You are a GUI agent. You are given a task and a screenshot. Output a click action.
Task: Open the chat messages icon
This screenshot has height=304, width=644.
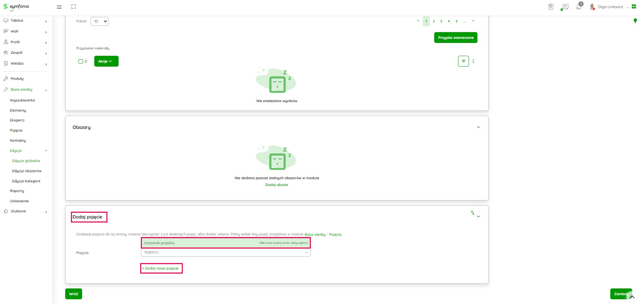click(565, 7)
